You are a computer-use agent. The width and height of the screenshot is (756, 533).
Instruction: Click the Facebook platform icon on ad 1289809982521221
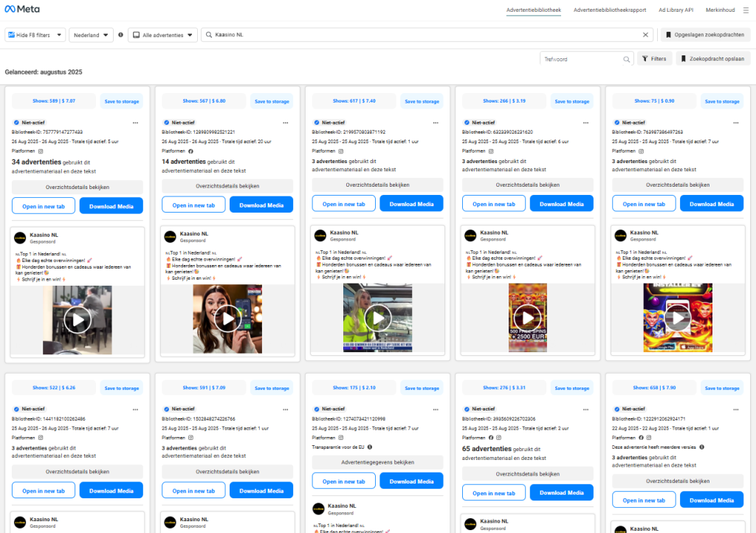(190, 151)
